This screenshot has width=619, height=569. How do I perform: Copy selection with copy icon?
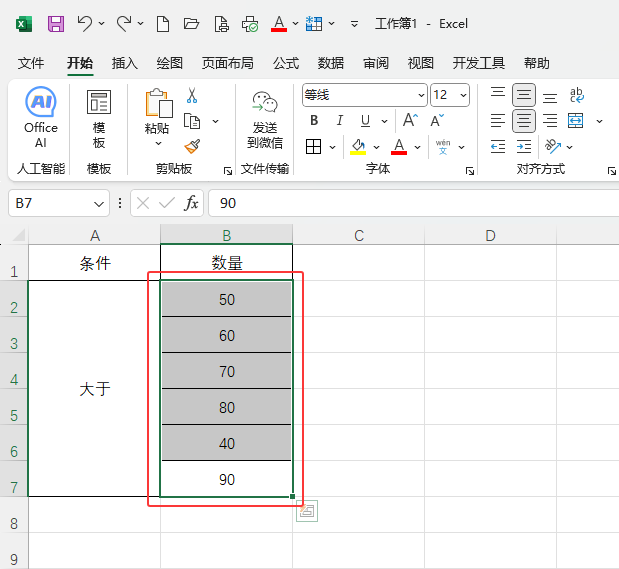(192, 121)
